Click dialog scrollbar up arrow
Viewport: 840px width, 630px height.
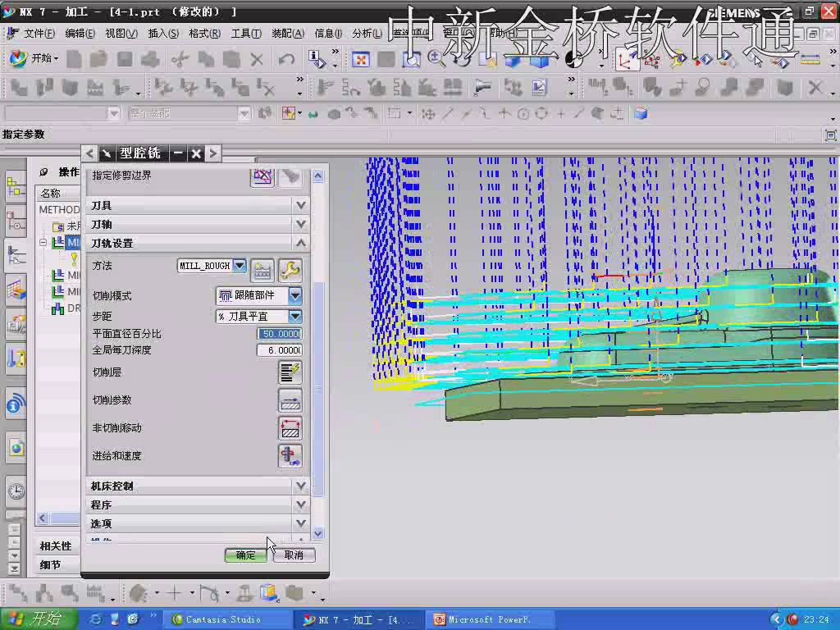click(x=318, y=176)
